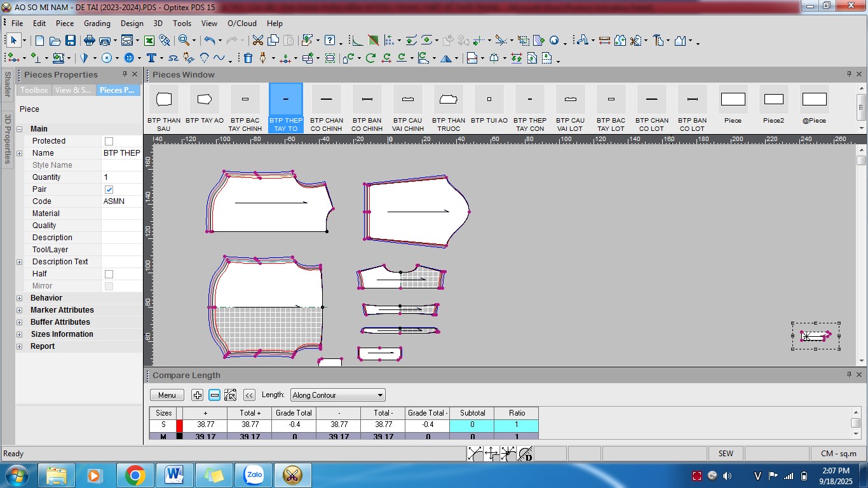Uncheck the Pair checkbox
The width and height of the screenshot is (868, 488).
(x=109, y=189)
